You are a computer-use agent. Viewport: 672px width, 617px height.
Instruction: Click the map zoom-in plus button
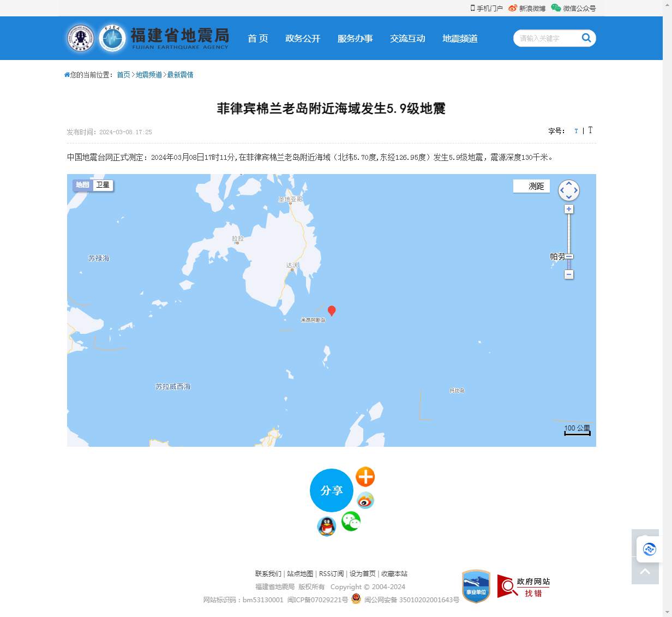(x=569, y=209)
